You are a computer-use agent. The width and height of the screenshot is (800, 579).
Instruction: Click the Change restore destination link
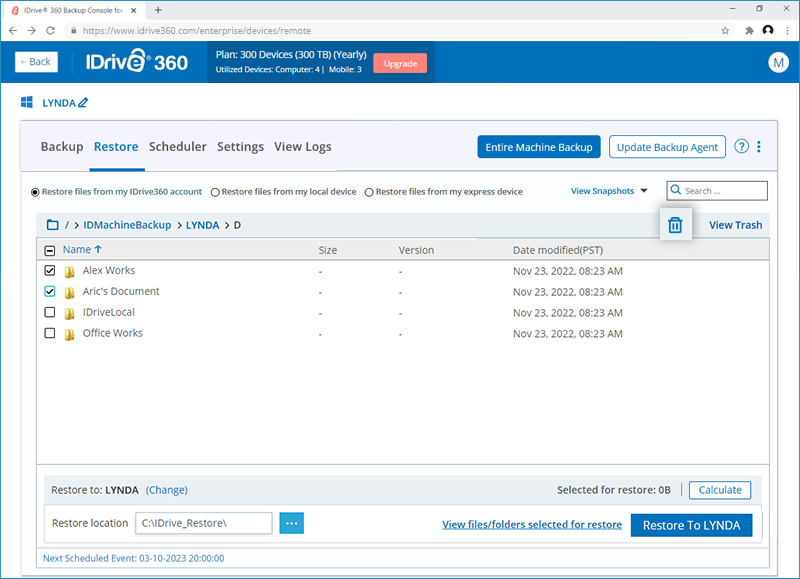[166, 490]
